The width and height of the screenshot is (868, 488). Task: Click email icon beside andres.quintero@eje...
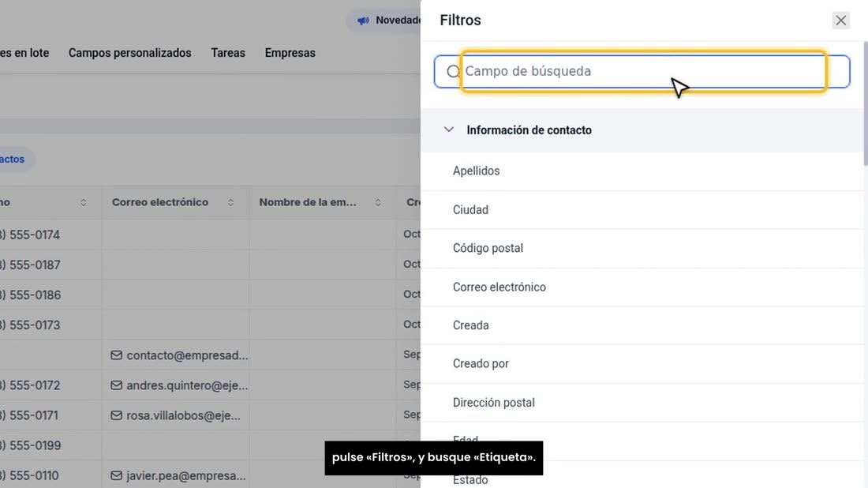(x=116, y=385)
